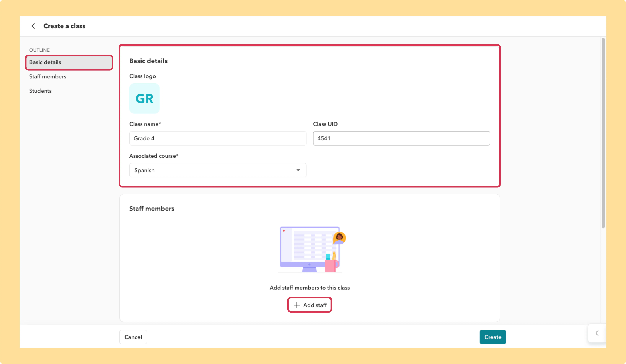Click the Create a class page title
Screen dimensions: 626x364
[x=64, y=26]
